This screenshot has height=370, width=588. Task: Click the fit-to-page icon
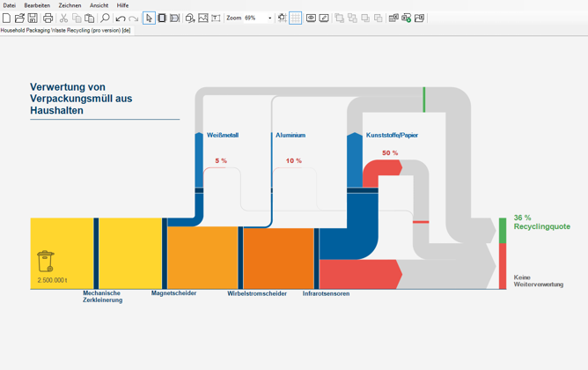point(282,18)
